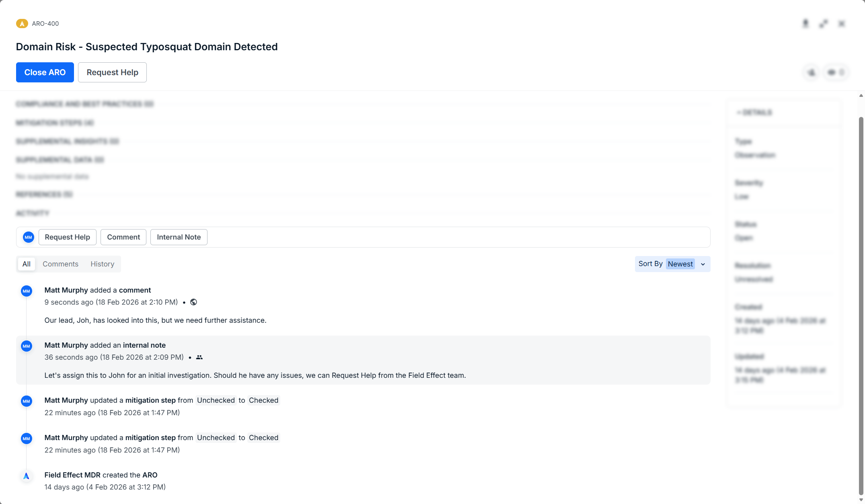865x504 pixels.
Task: Click MM avatar in the activity input bar
Action: (28, 237)
